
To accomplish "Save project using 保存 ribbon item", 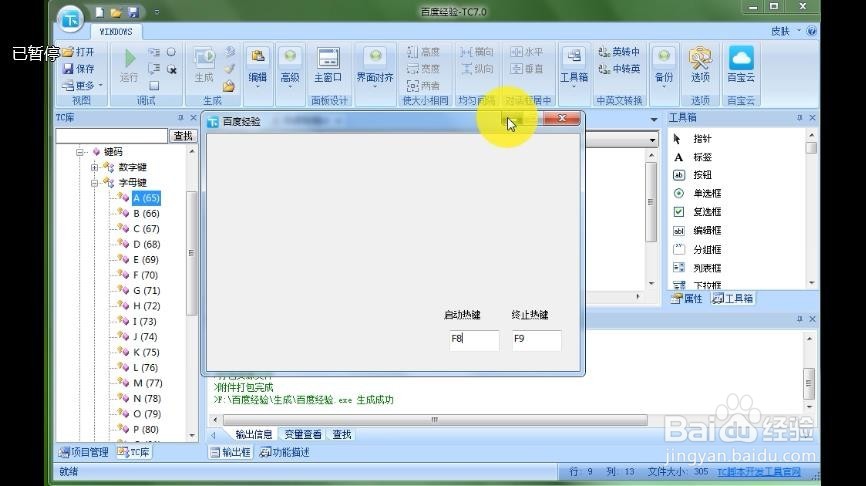I will pos(79,68).
